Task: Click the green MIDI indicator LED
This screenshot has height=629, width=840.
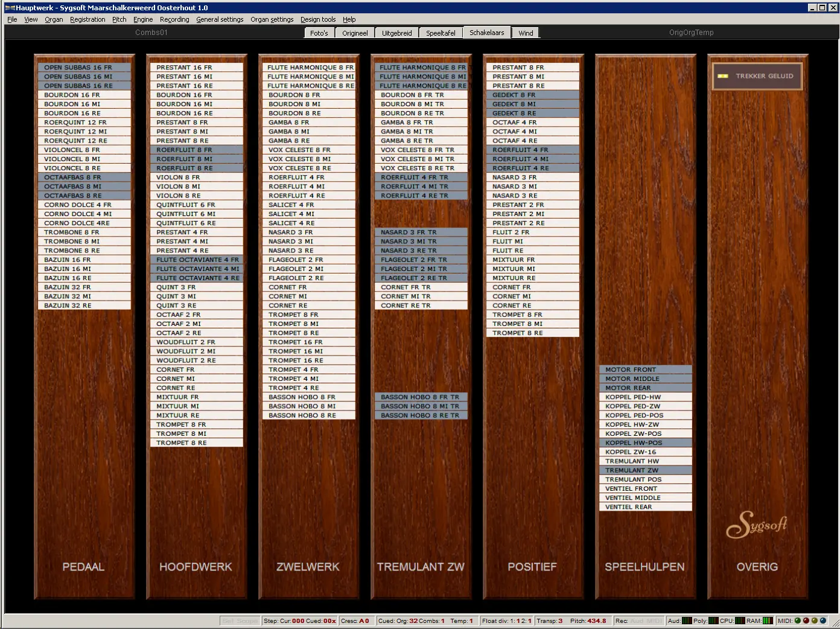Action: [x=797, y=621]
